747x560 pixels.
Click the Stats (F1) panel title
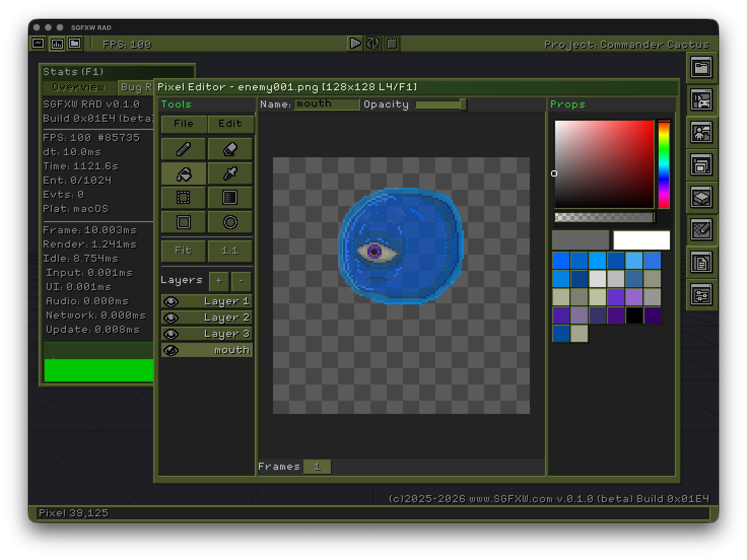(73, 72)
